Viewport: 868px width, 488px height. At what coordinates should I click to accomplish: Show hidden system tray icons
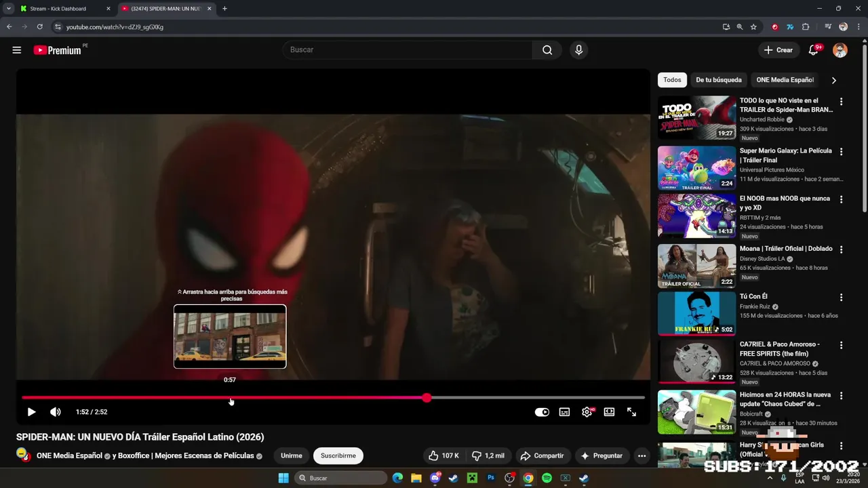tap(770, 478)
